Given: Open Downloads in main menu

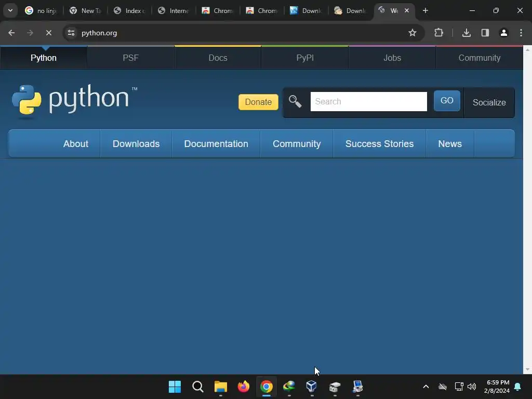Looking at the screenshot, I should click(136, 144).
